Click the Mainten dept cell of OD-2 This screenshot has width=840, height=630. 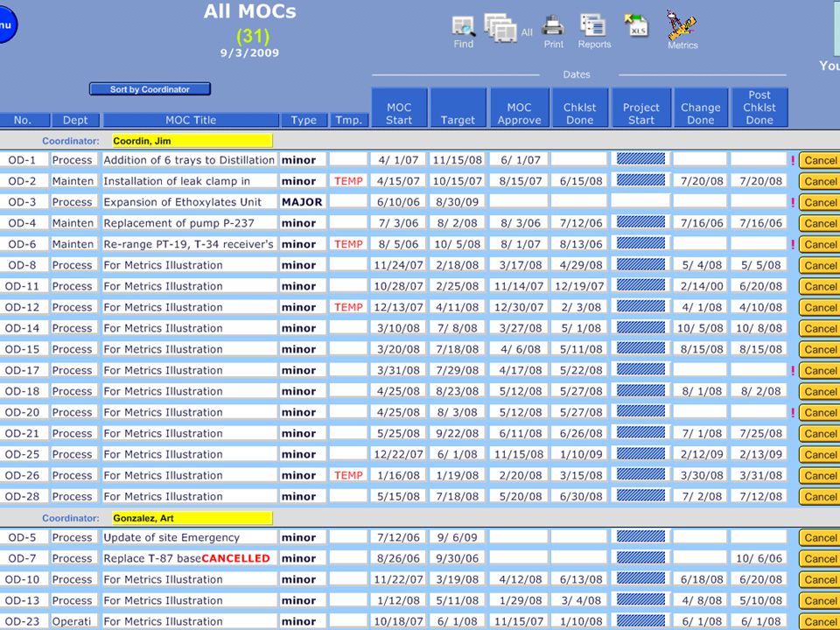(x=73, y=181)
